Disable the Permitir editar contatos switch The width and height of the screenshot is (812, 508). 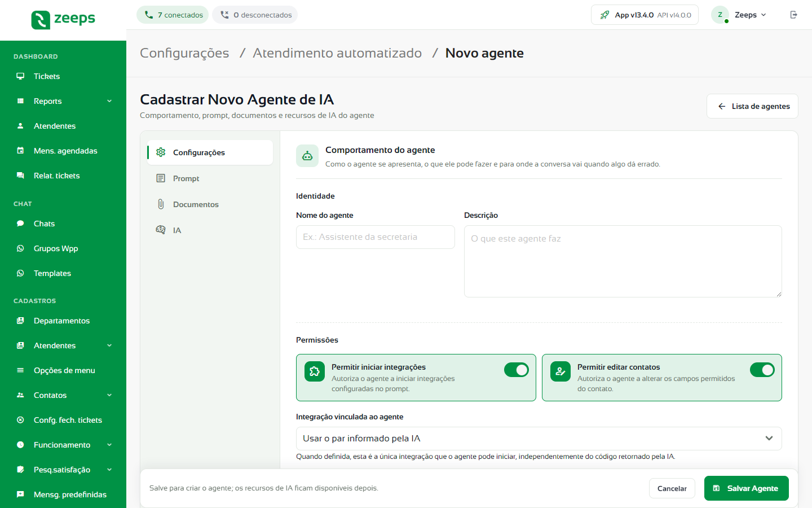click(x=762, y=370)
